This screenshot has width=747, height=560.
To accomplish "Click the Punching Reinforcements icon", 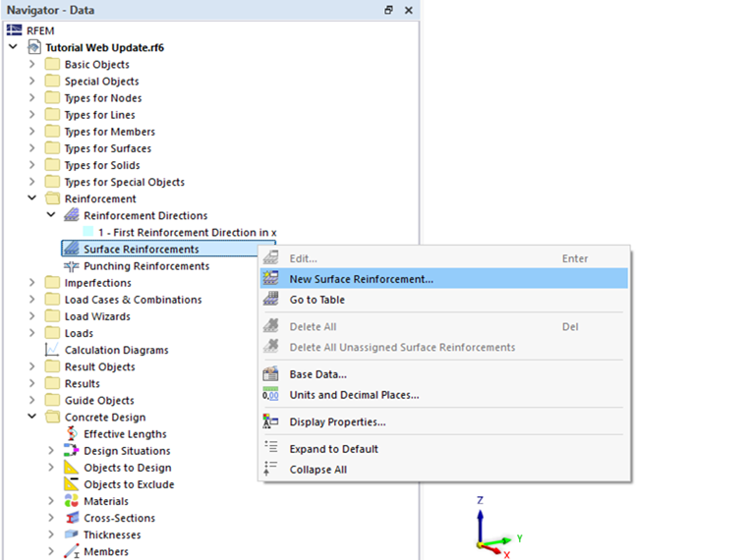I will (72, 265).
